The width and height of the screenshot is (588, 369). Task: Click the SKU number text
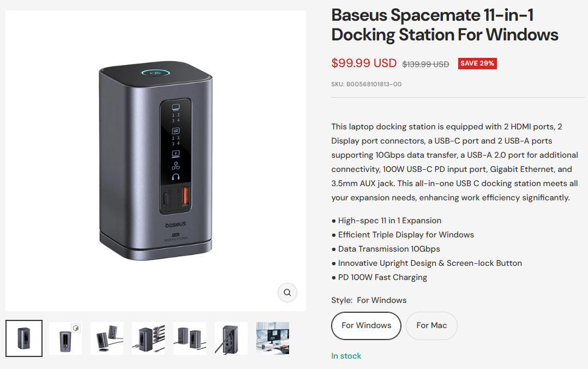[x=366, y=85]
